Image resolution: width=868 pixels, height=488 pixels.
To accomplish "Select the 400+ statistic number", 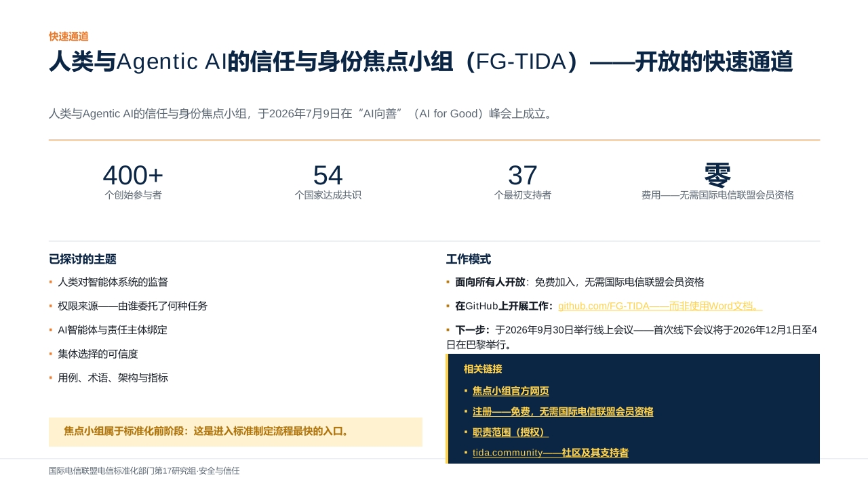I will pyautogui.click(x=133, y=176).
